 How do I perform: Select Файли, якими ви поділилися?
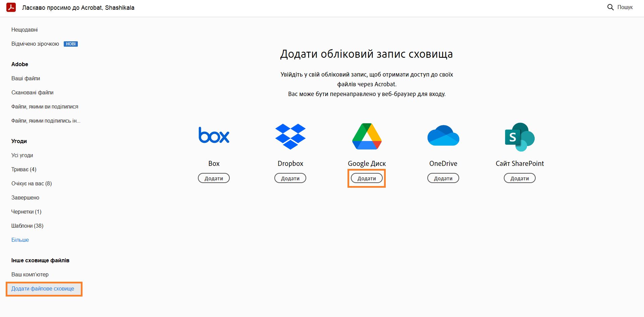[45, 106]
